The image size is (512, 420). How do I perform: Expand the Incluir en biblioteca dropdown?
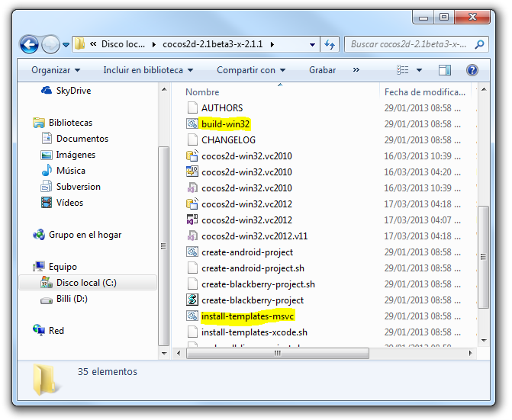click(x=147, y=70)
